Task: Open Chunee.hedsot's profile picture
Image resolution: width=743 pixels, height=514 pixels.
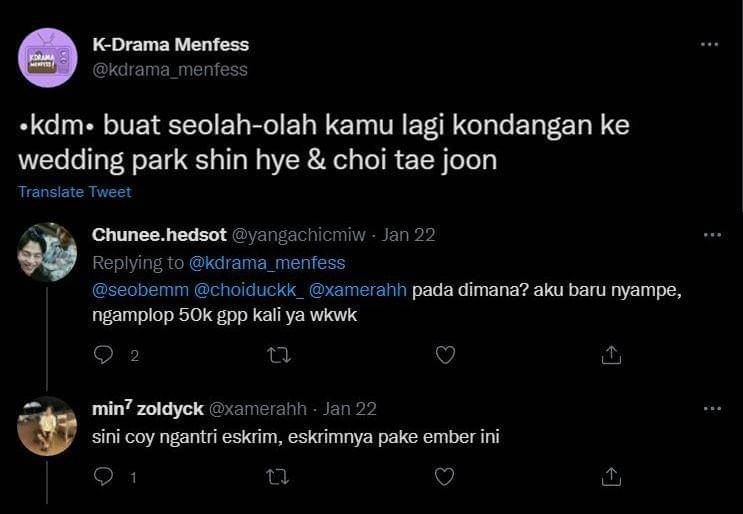Action: coord(47,252)
